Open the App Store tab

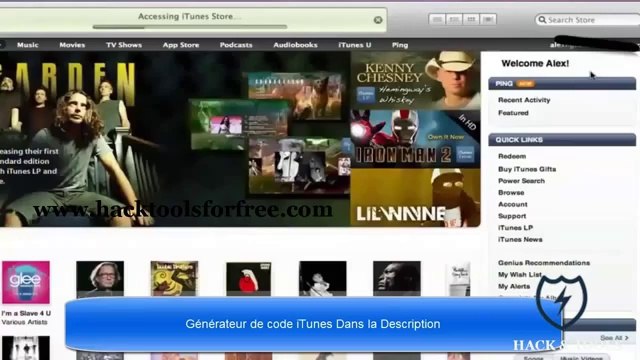[x=181, y=45]
